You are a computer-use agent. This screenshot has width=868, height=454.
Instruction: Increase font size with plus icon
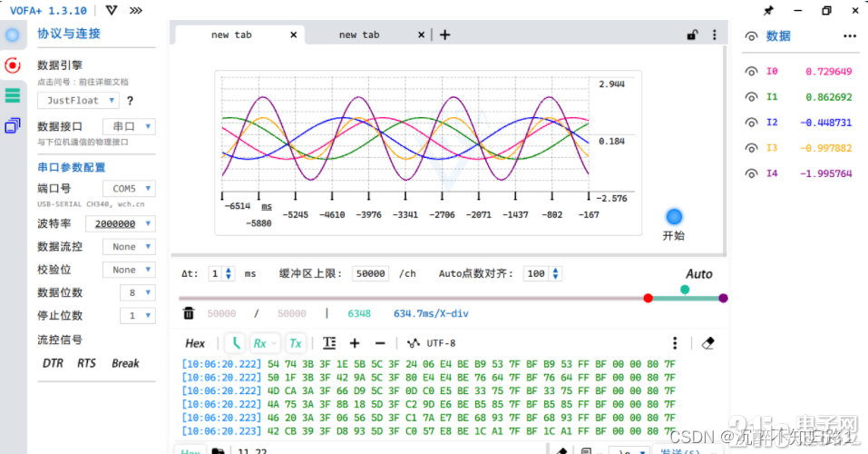click(355, 343)
